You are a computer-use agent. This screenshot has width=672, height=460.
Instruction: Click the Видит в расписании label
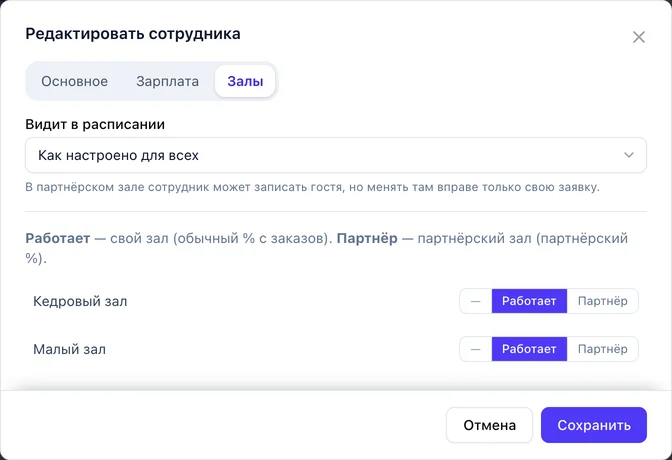pyautogui.click(x=95, y=124)
